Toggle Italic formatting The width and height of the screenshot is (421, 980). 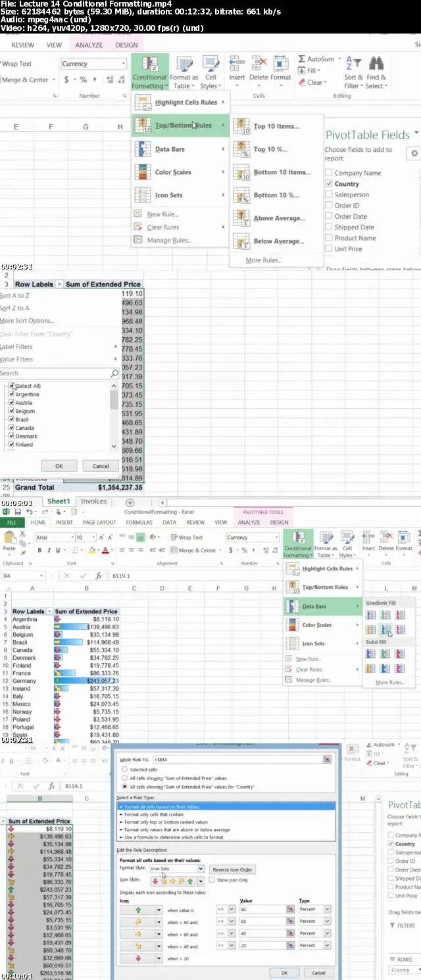[49, 550]
